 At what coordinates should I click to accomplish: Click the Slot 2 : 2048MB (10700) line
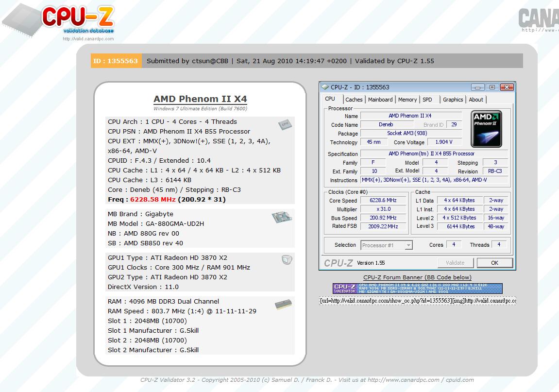click(147, 341)
